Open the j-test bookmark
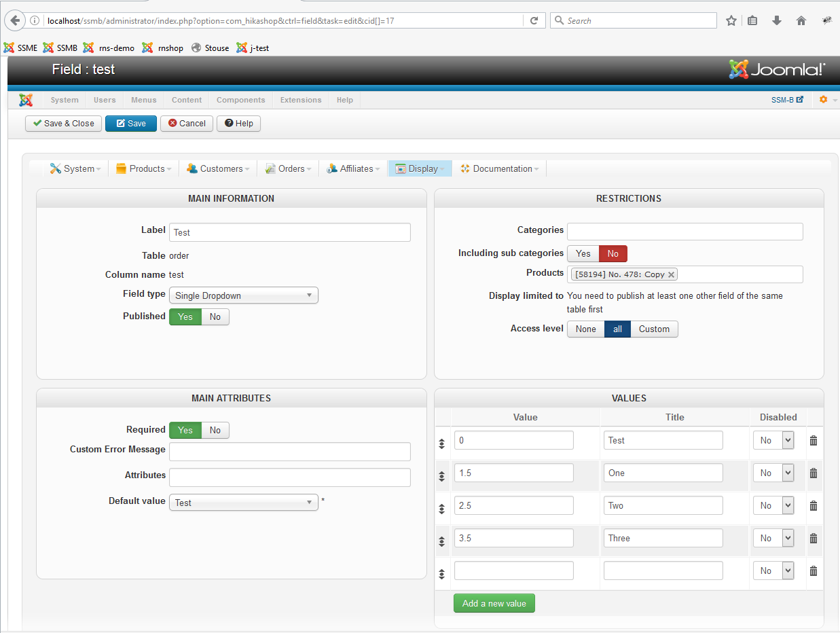Viewport: 840px width, 633px height. [253, 48]
